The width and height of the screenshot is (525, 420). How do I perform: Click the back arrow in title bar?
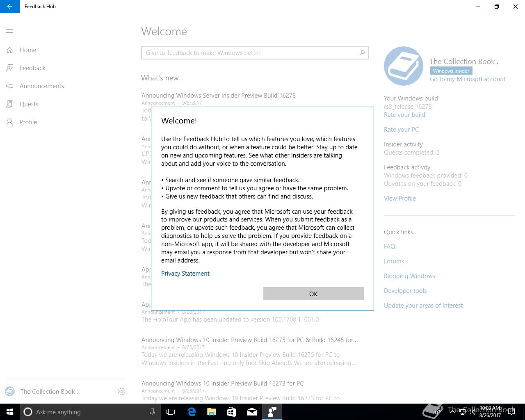tap(10, 7)
